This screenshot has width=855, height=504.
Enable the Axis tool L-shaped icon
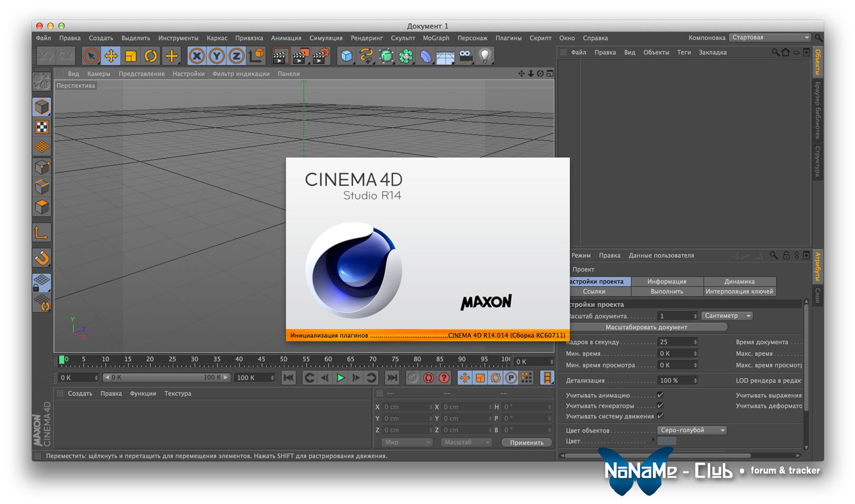[x=42, y=233]
